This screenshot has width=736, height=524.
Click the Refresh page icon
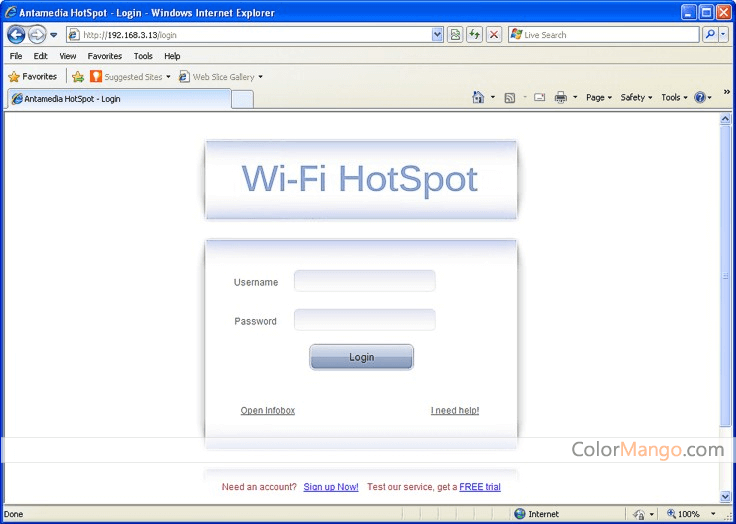pos(475,35)
